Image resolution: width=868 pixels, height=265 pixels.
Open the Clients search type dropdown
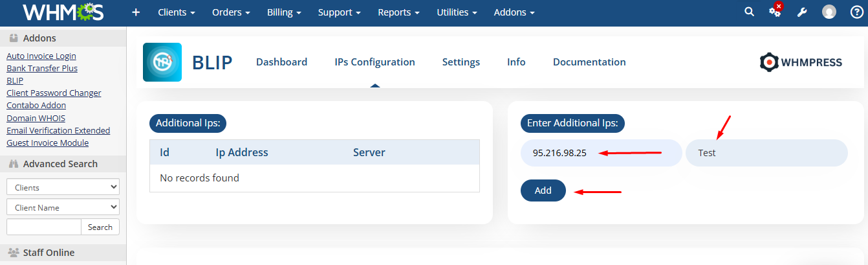(x=63, y=187)
